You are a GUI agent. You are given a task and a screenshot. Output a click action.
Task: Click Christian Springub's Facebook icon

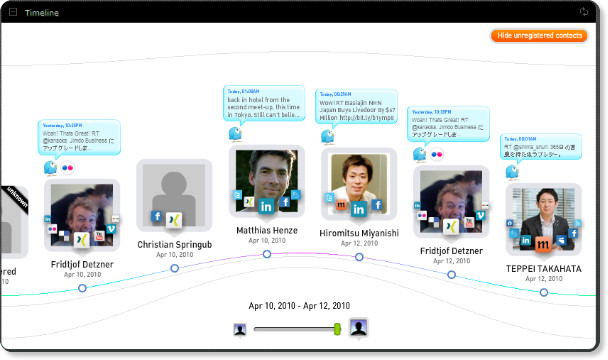coord(156,216)
